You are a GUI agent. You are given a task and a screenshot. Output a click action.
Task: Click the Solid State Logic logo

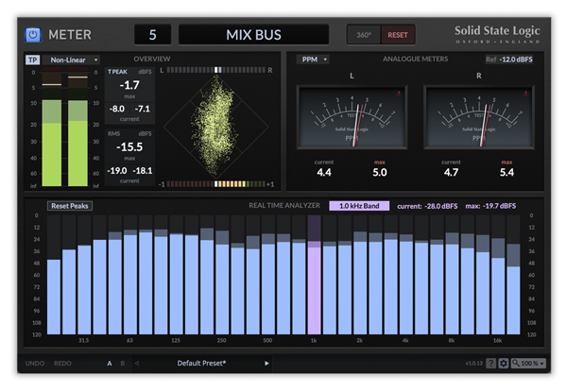tap(497, 34)
